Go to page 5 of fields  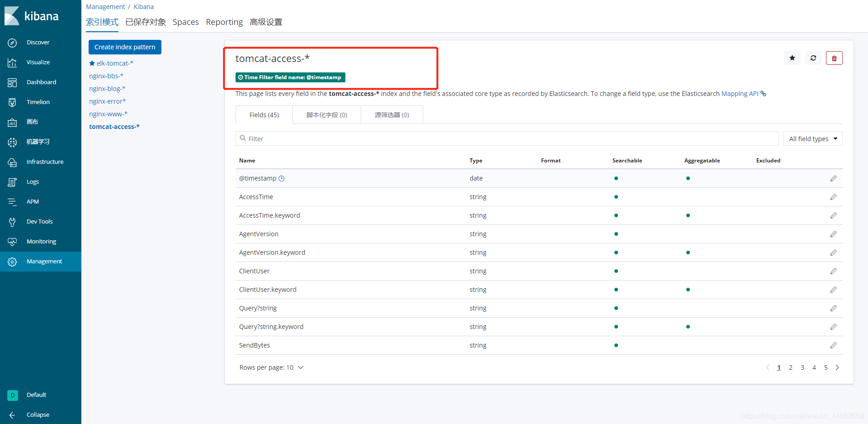[x=826, y=367]
